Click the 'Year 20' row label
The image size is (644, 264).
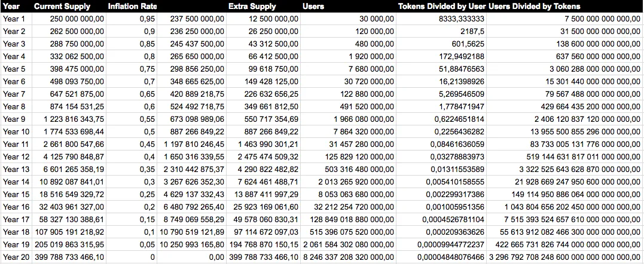click(x=16, y=257)
